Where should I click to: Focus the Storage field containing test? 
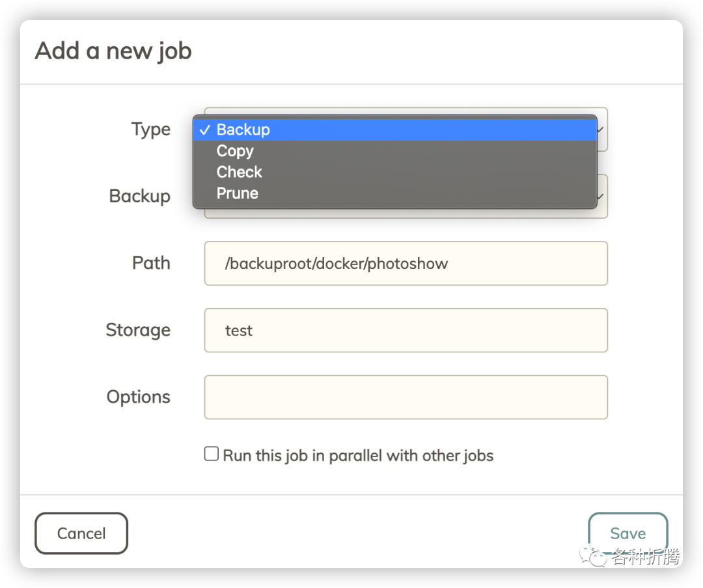pyautogui.click(x=406, y=330)
